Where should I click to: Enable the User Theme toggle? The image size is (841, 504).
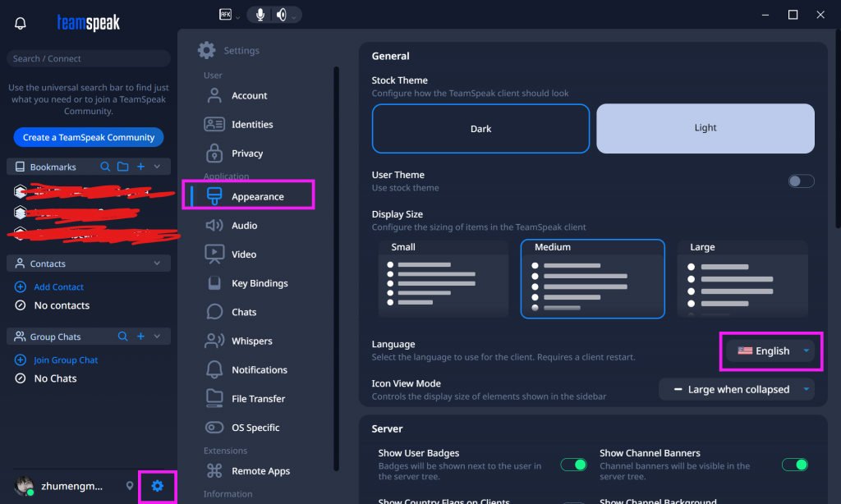coord(801,181)
